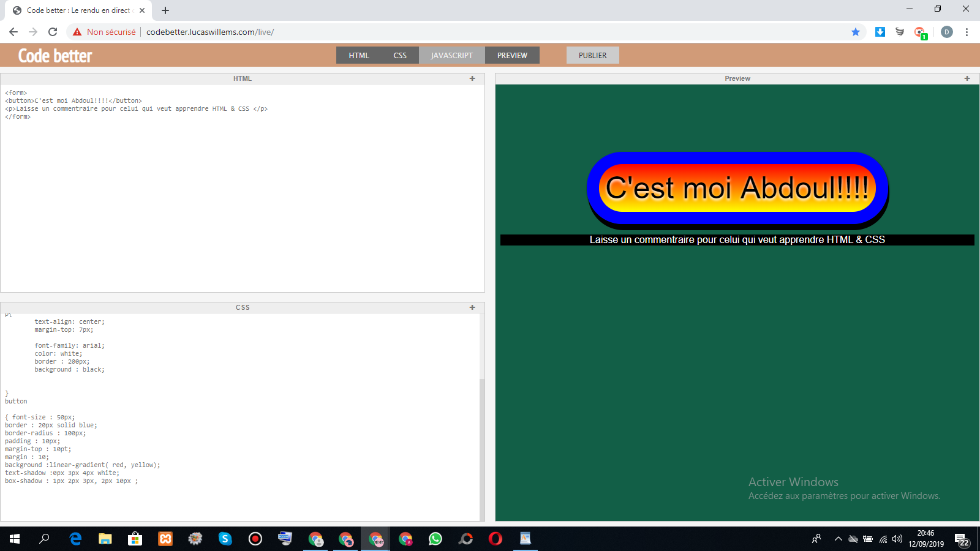Toggle the HTML panel tab

point(359,55)
